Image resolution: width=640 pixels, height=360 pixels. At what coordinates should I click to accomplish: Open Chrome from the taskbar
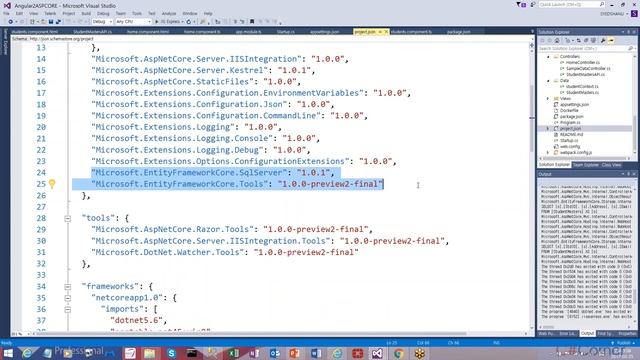coord(398,353)
